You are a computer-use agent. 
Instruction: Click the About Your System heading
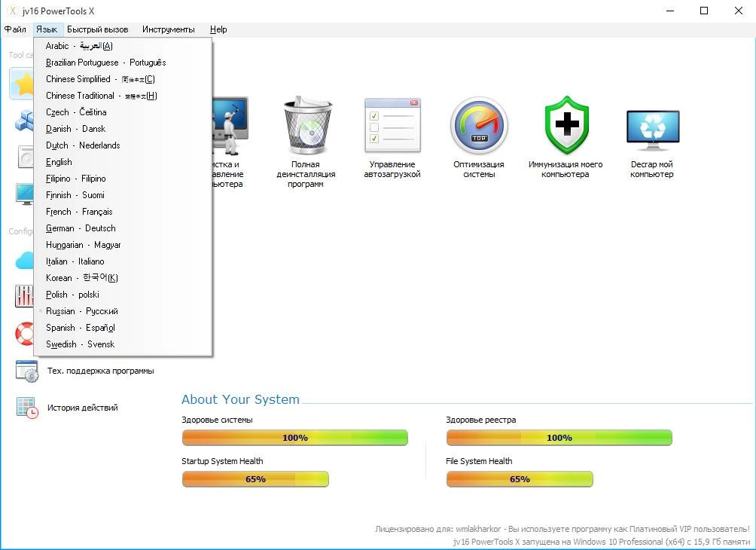pyautogui.click(x=240, y=399)
